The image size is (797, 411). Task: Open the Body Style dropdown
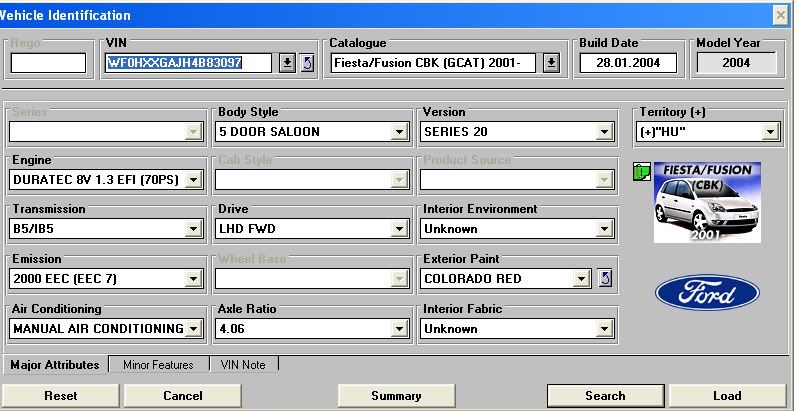tap(399, 131)
